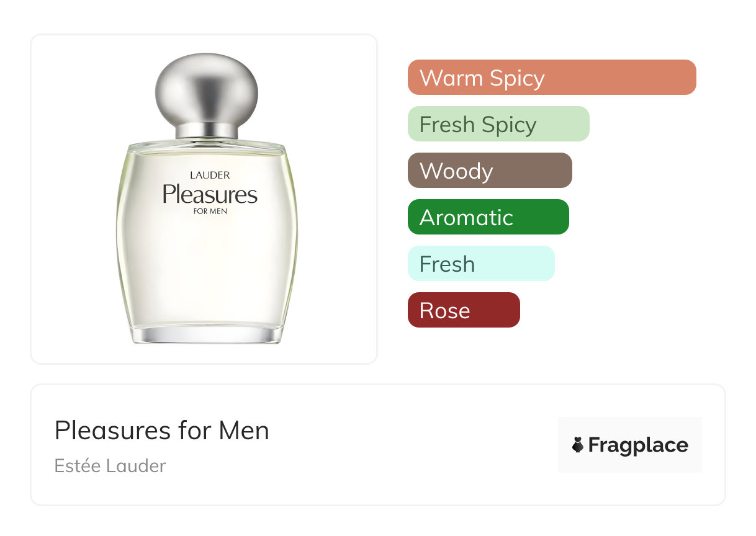The image size is (756, 536).
Task: Click the LAUDER text on the bottle
Action: click(210, 176)
